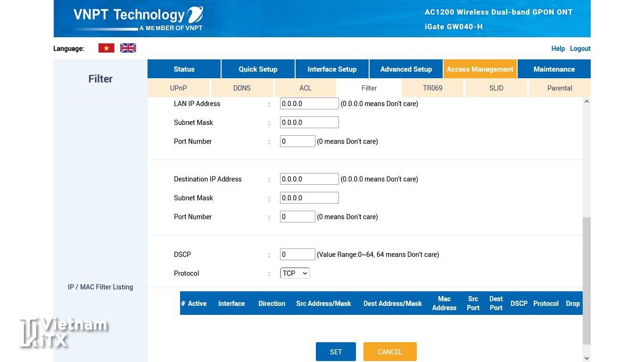Switch to the UPnP sub-tab
The width and height of the screenshot is (644, 362).
[x=178, y=88]
